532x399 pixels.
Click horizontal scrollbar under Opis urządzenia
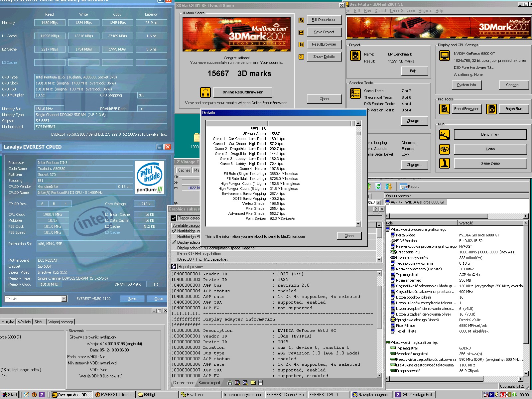coord(457,216)
